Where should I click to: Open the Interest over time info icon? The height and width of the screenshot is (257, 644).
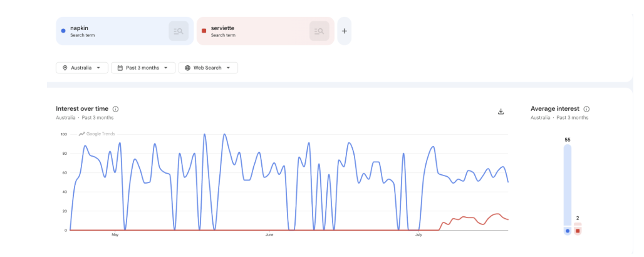pyautogui.click(x=115, y=109)
